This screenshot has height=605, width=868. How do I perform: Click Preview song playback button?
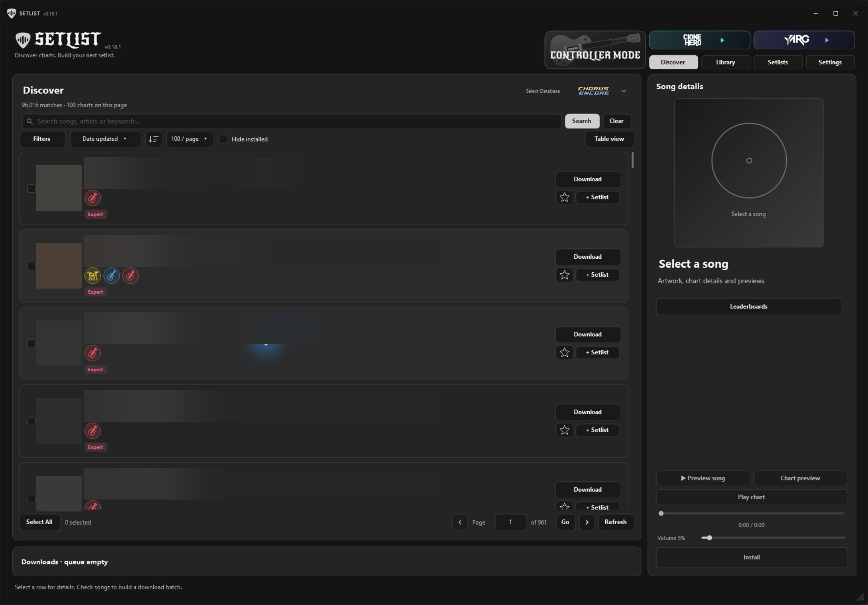[x=703, y=478]
